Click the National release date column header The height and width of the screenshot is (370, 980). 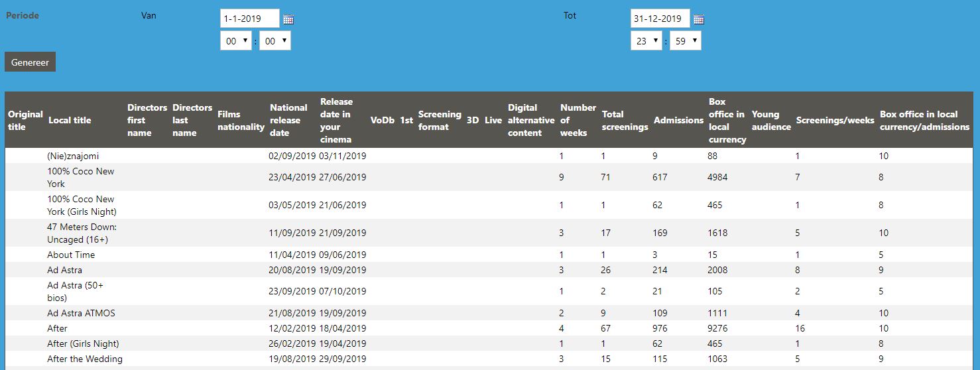tap(288, 120)
